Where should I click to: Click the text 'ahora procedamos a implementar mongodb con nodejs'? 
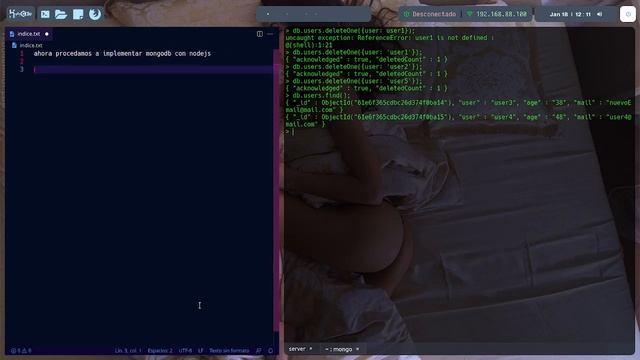point(122,53)
